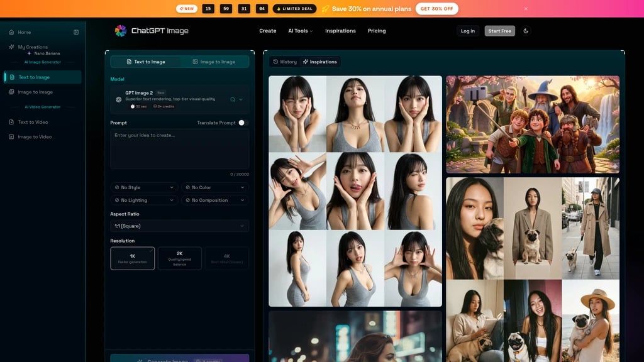Open the History tab
The height and width of the screenshot is (362, 644).
coord(285,62)
